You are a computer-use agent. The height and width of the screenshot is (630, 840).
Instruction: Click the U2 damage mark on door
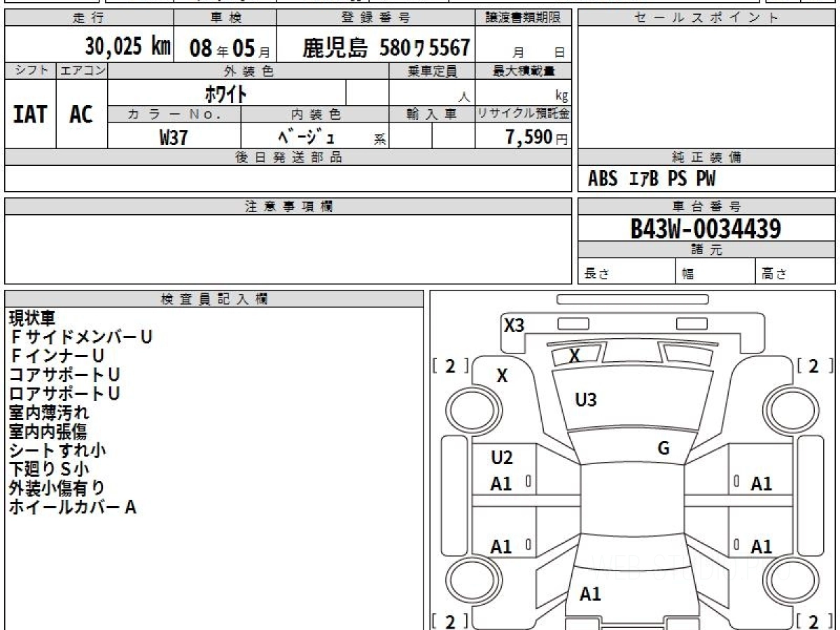pyautogui.click(x=501, y=458)
